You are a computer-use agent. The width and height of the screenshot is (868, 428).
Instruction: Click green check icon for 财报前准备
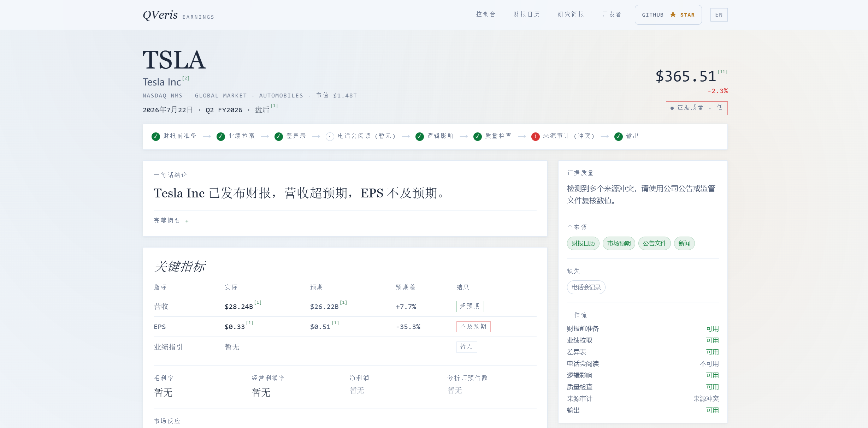click(x=156, y=136)
